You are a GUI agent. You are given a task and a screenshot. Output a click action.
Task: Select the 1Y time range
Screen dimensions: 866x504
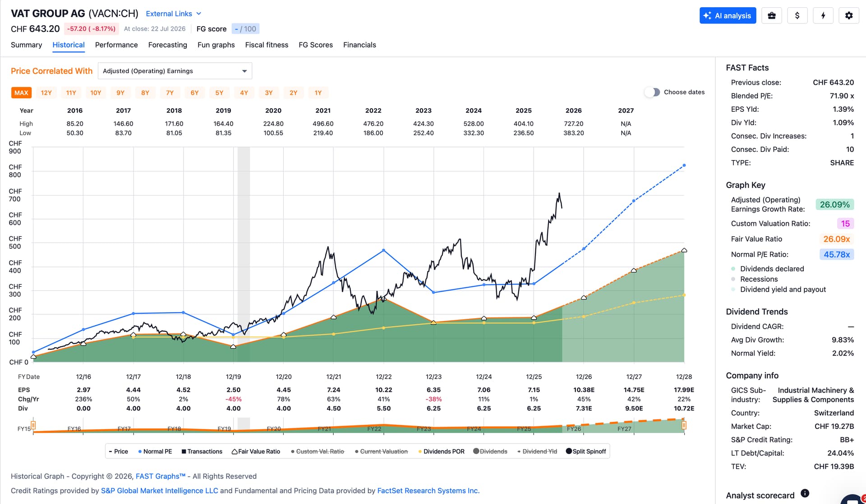pyautogui.click(x=318, y=93)
